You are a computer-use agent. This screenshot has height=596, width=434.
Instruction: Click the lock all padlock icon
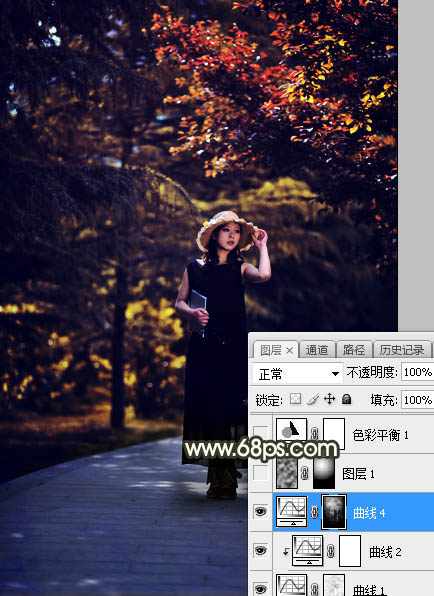click(346, 399)
